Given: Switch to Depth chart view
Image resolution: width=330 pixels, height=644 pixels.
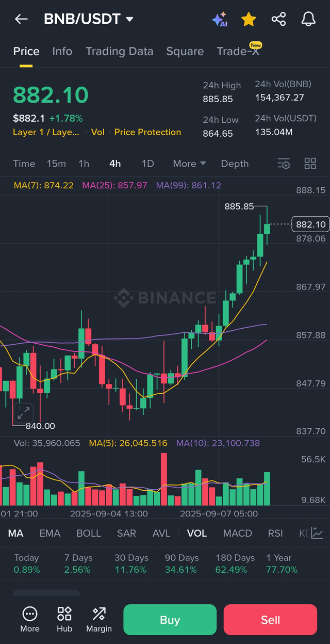Looking at the screenshot, I should point(235,164).
